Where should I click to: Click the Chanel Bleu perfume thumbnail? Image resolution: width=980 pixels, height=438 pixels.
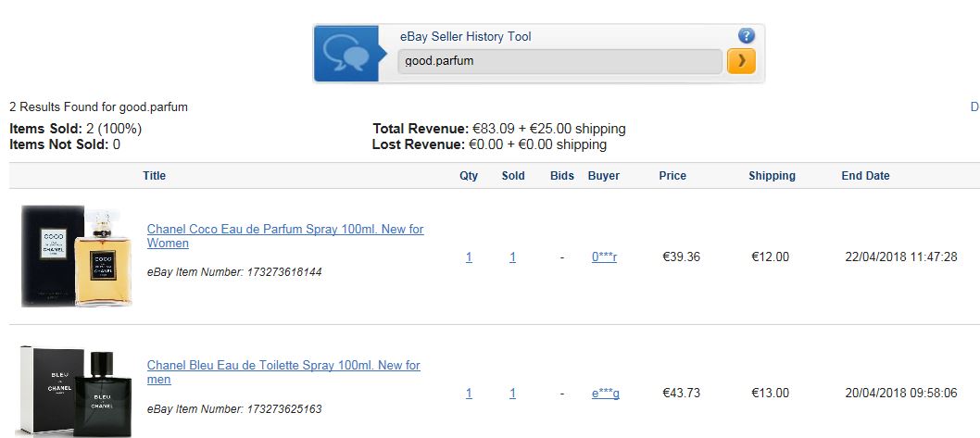pyautogui.click(x=74, y=391)
